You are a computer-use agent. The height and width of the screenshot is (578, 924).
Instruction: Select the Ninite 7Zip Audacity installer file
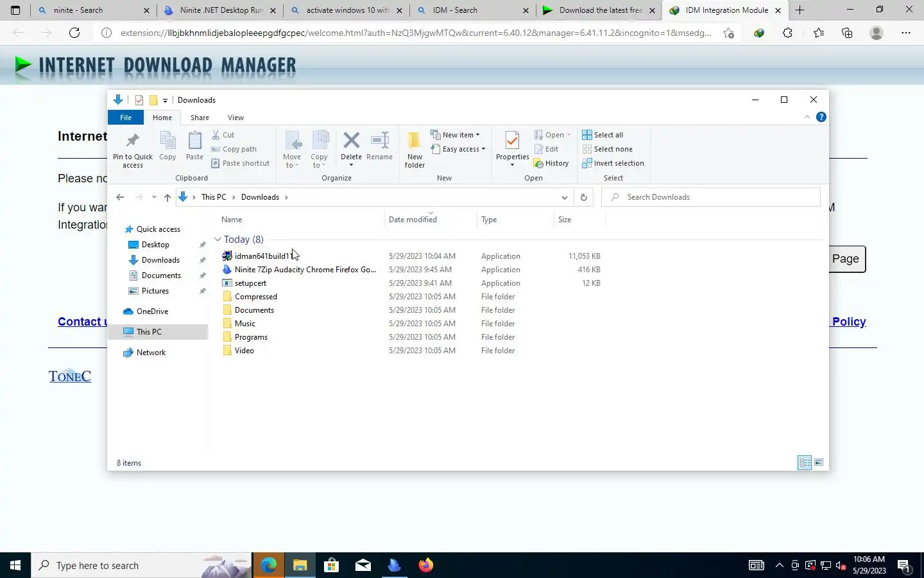pos(299,270)
